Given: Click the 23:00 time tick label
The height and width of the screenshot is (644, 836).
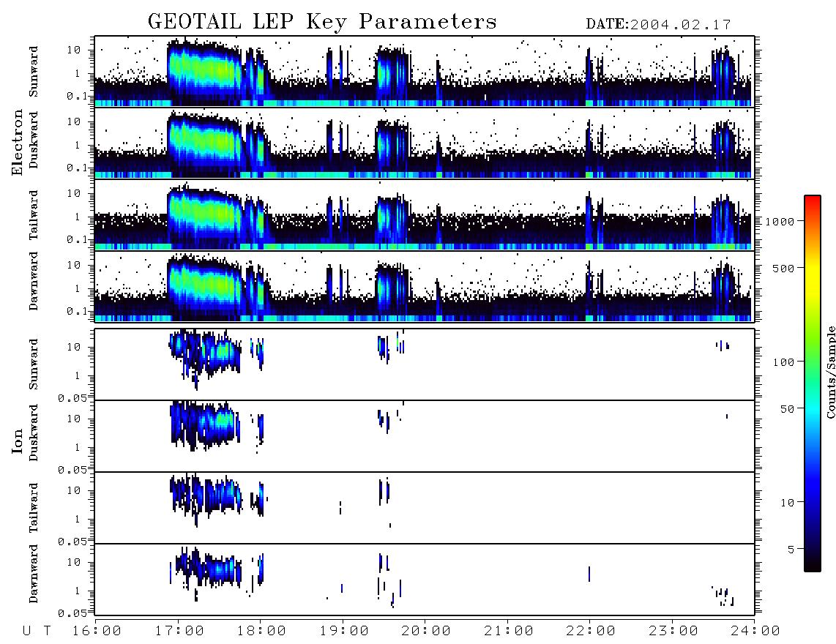Looking at the screenshot, I should tap(673, 632).
